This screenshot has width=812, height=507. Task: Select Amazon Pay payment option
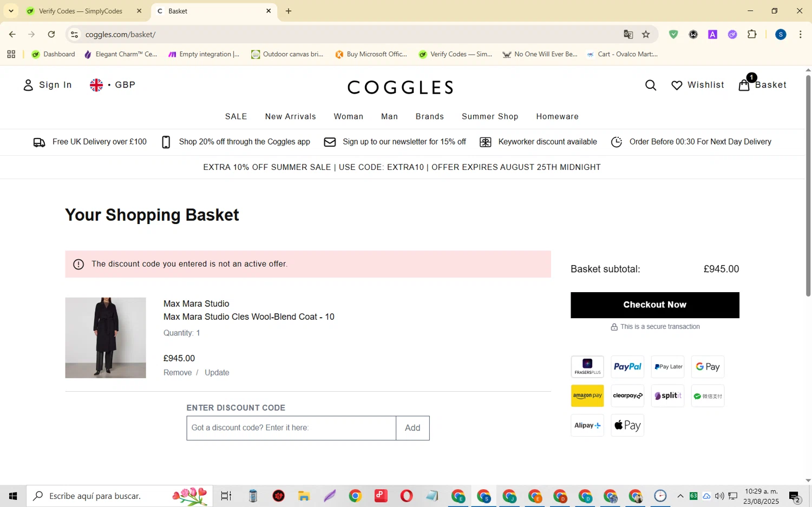[587, 396]
